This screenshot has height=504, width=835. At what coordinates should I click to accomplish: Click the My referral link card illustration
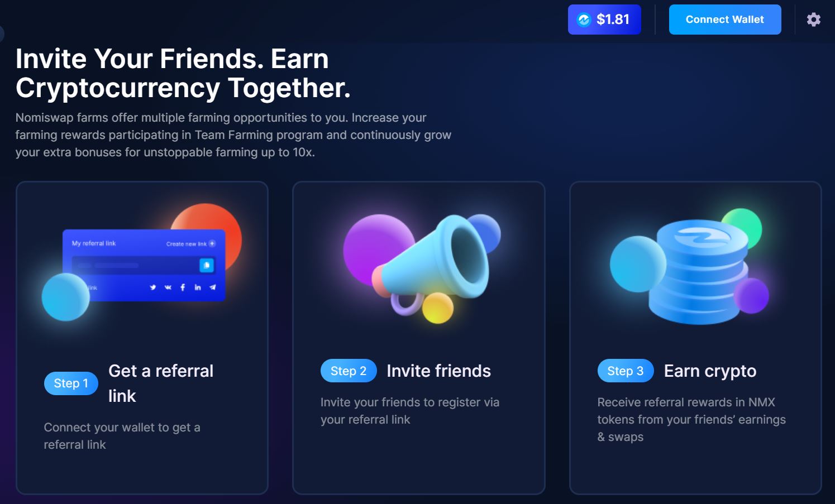coord(144,266)
